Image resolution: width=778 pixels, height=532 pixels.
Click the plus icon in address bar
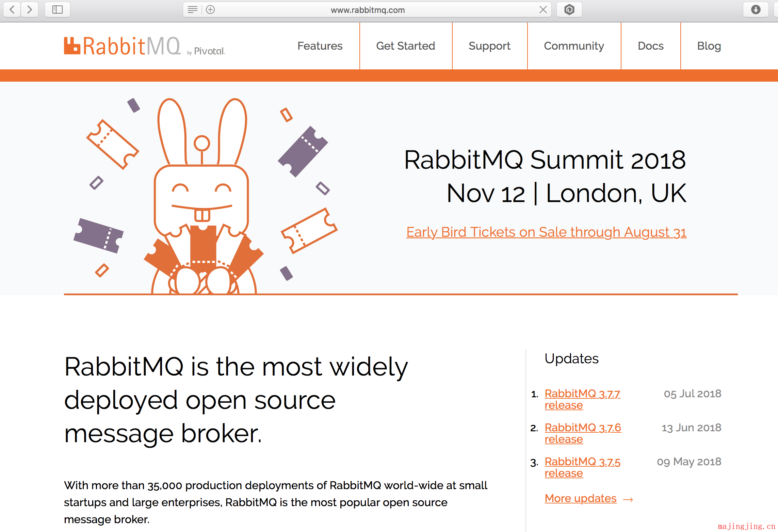coord(210,10)
